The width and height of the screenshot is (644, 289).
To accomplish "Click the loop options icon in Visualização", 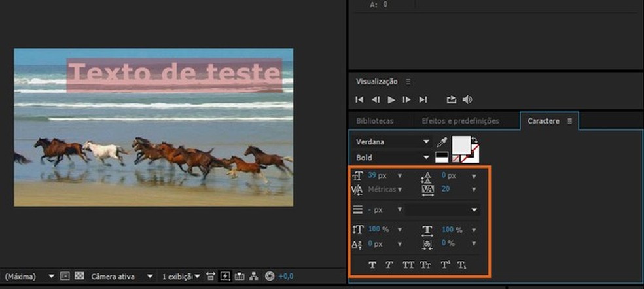I will (451, 99).
